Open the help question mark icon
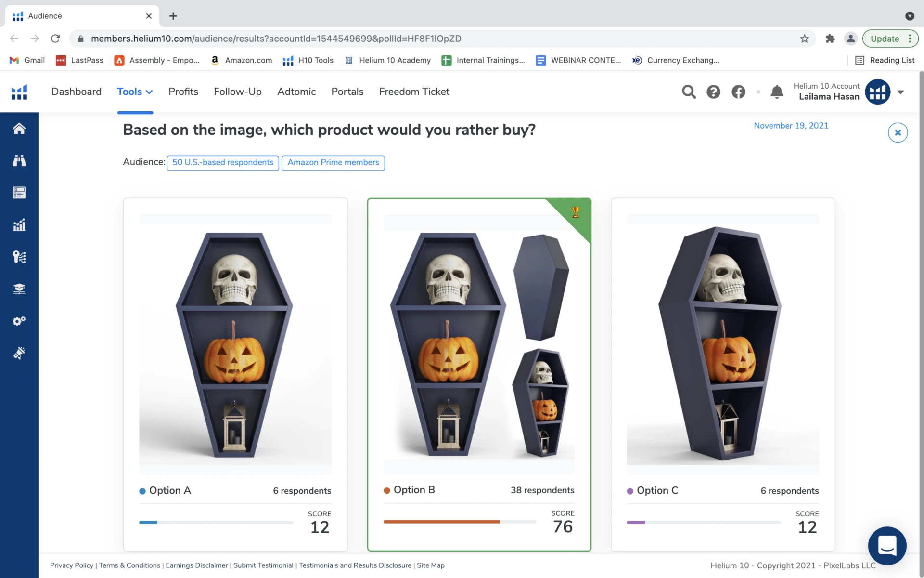 [x=713, y=92]
